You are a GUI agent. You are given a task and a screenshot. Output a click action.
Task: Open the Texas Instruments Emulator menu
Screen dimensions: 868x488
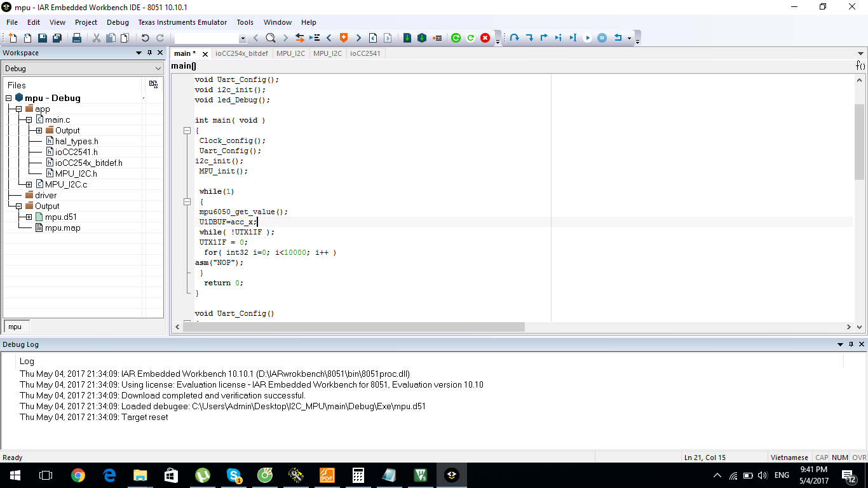pos(182,22)
